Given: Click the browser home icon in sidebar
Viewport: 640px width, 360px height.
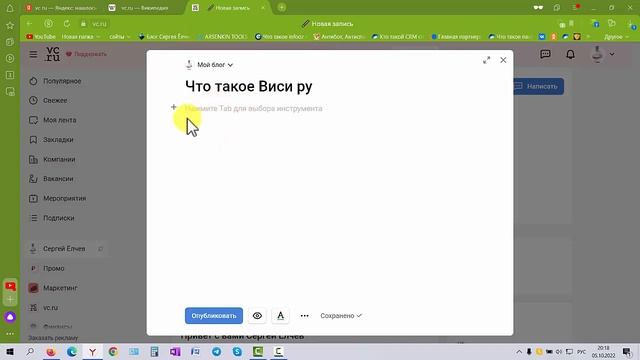Looking at the screenshot, I should [x=10, y=8].
